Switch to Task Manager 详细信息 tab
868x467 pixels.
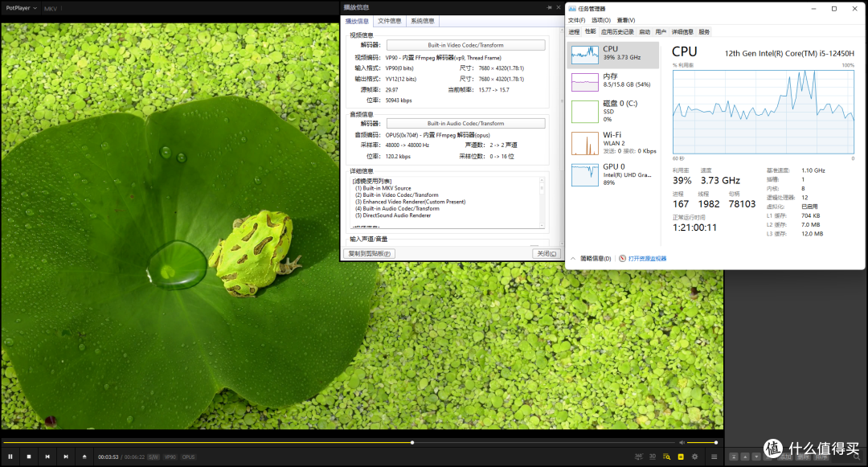(682, 32)
